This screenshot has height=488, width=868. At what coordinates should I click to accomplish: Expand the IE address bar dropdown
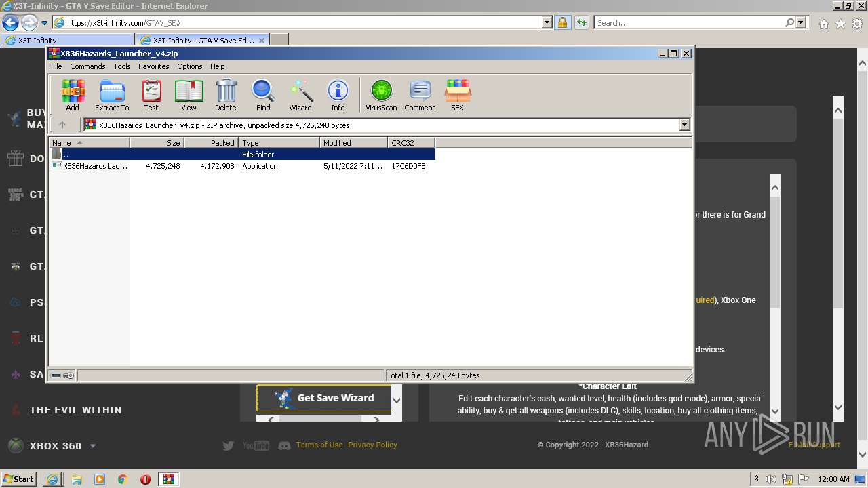(547, 22)
